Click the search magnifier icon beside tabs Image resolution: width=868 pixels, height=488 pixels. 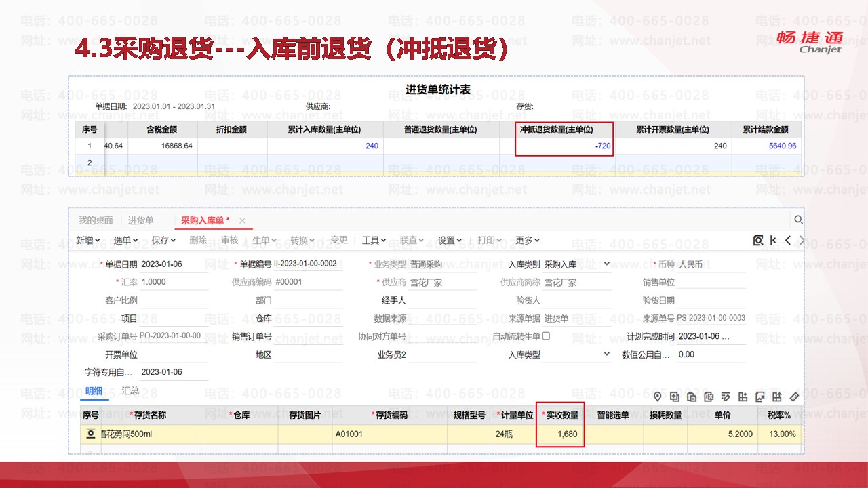[798, 220]
